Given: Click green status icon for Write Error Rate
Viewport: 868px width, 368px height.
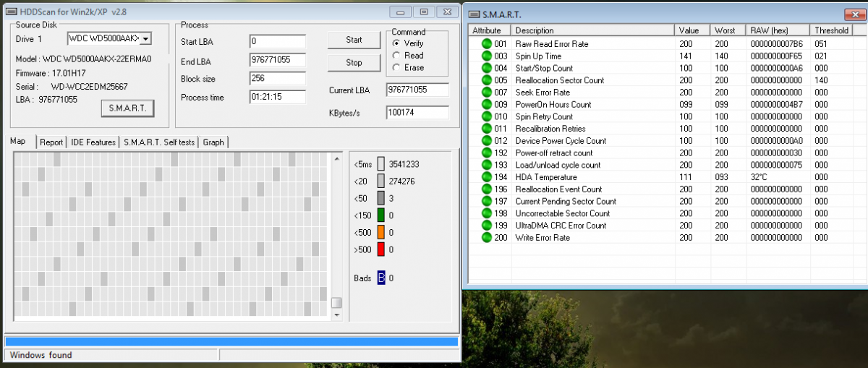Looking at the screenshot, I should point(487,237).
